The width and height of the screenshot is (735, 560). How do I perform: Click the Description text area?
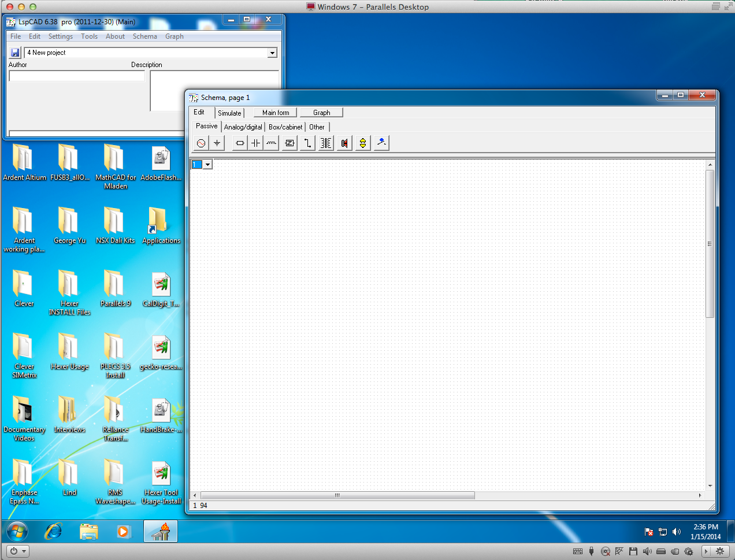click(214, 91)
